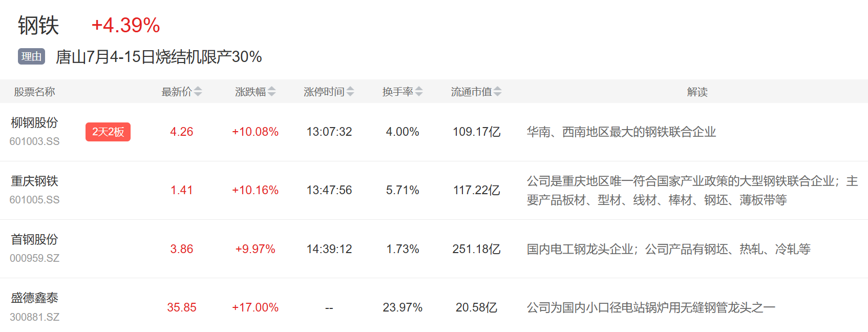
Task: Click the 解读 column header
Action: 697,92
